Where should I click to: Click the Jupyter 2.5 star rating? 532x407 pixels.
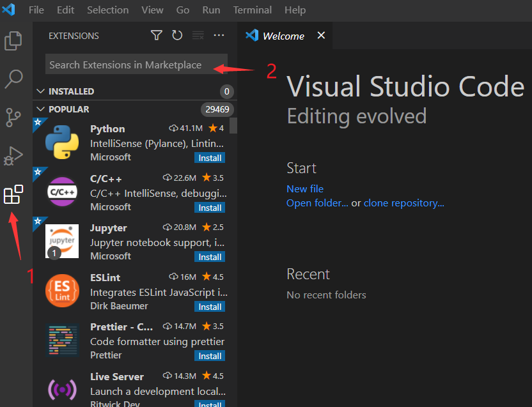213,227
